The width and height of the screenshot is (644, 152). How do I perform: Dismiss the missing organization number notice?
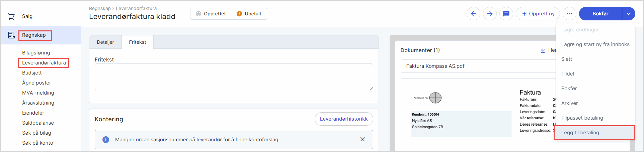pyautogui.click(x=362, y=139)
